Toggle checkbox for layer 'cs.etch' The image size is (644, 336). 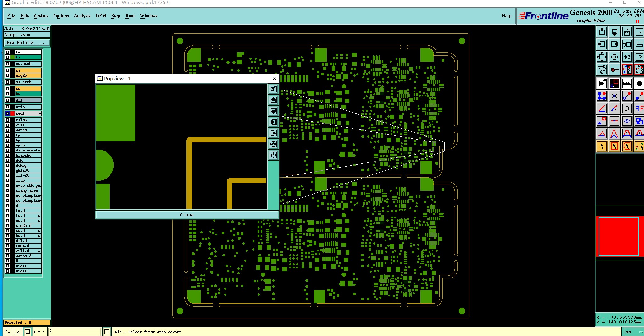(x=8, y=64)
